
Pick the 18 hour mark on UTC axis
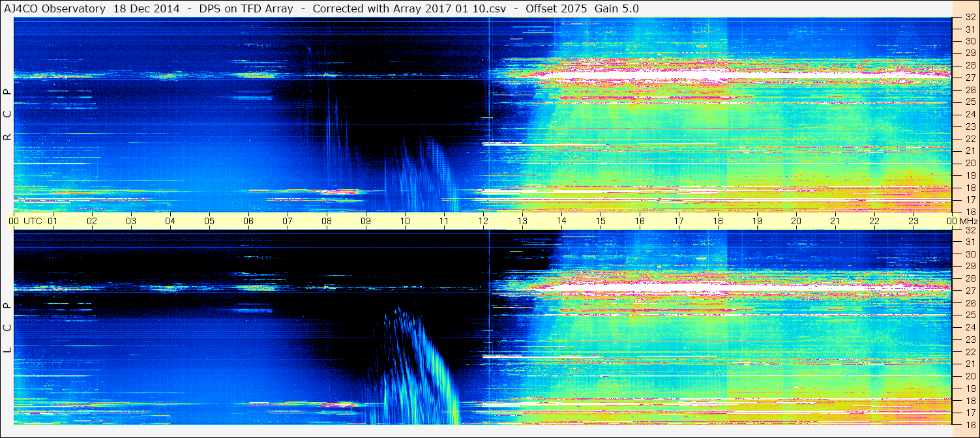point(718,221)
